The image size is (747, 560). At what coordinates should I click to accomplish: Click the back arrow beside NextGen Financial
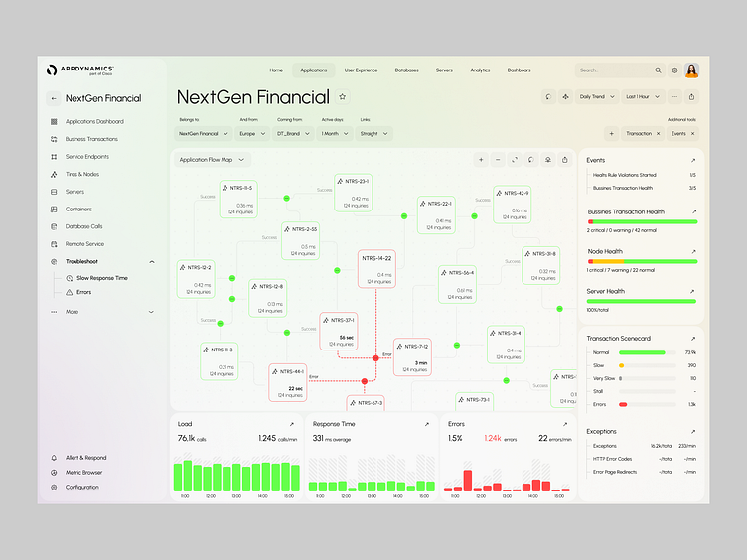click(x=54, y=98)
